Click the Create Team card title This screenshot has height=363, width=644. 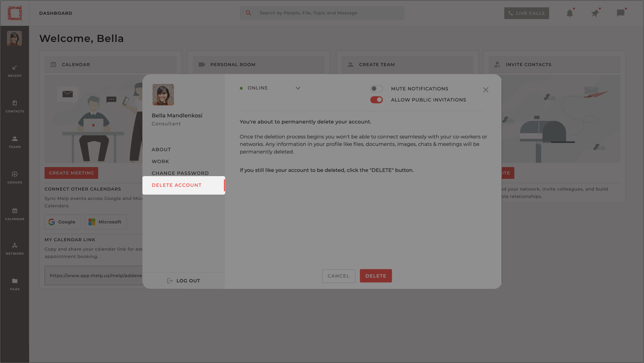point(377,64)
